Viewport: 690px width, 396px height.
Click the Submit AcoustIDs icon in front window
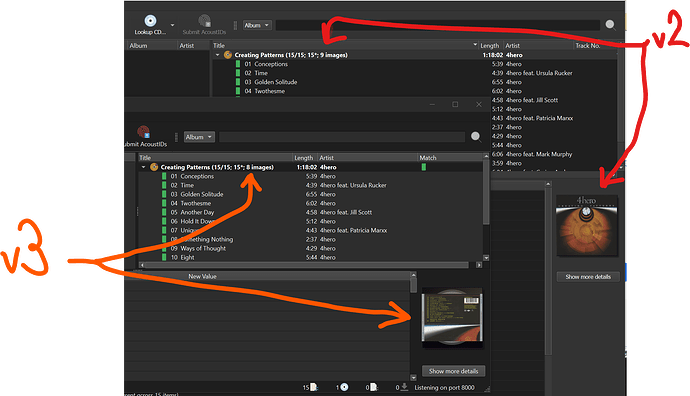pyautogui.click(x=143, y=132)
